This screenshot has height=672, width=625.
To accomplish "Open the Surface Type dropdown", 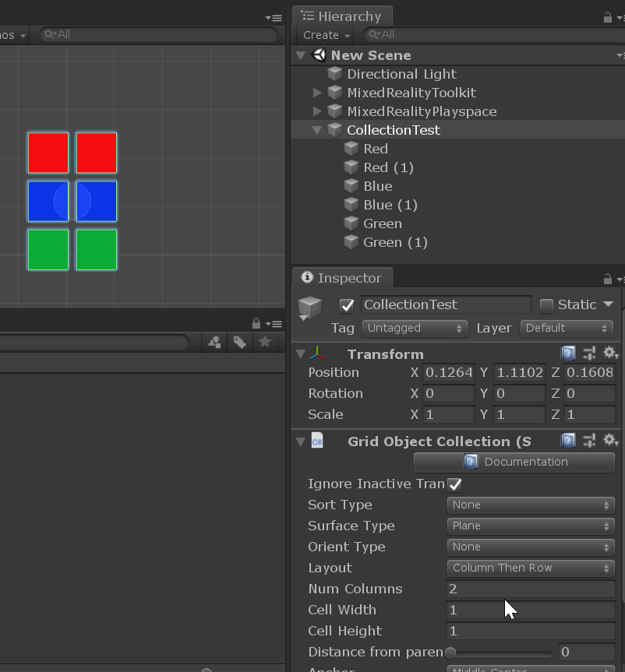I will click(x=530, y=526).
